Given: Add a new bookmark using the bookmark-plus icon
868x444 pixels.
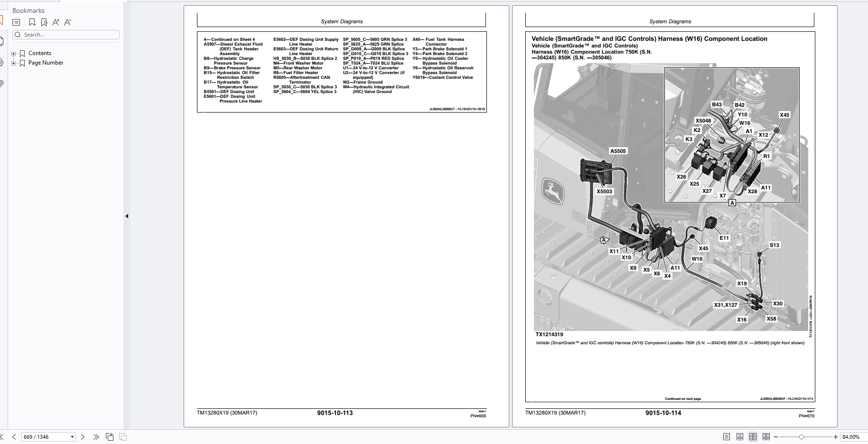Looking at the screenshot, I should point(32,22).
